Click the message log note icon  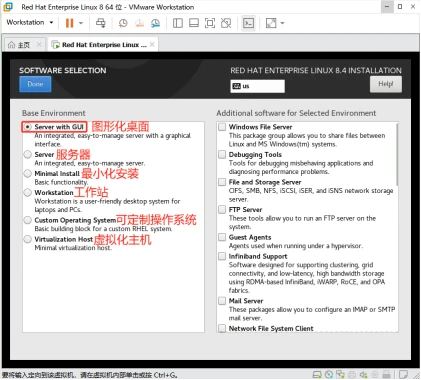tap(403, 375)
